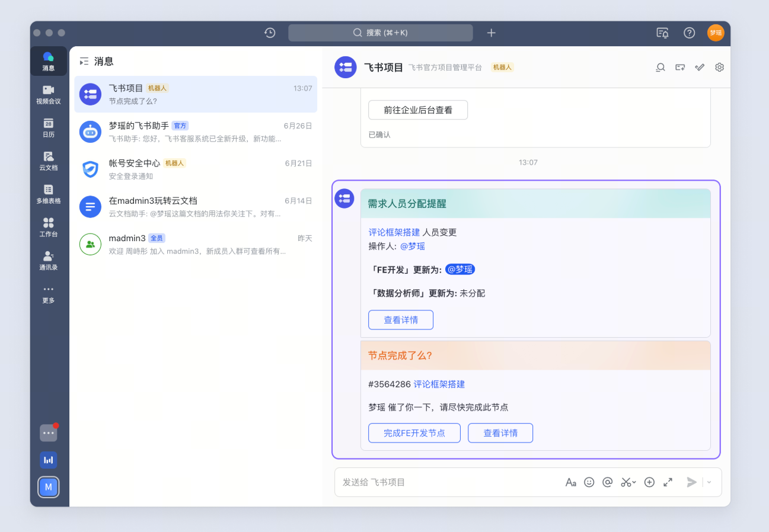Click the 飞书项目 bot avatar beside the card

click(344, 198)
